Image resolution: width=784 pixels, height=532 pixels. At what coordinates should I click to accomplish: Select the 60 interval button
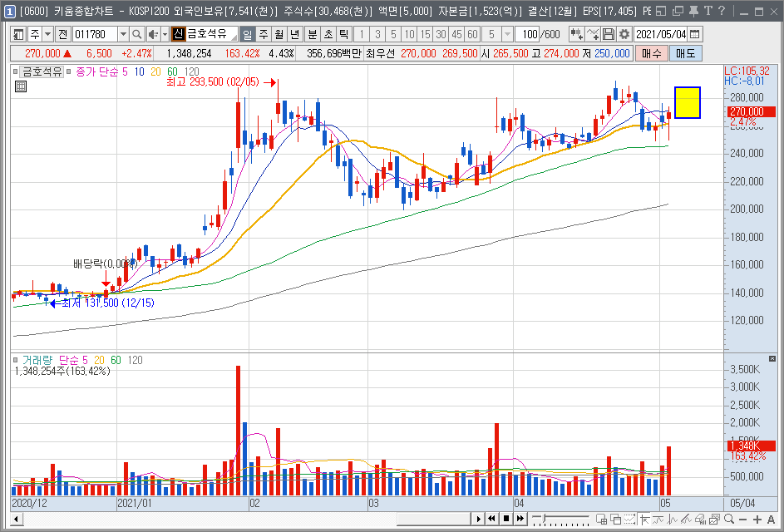click(472, 35)
